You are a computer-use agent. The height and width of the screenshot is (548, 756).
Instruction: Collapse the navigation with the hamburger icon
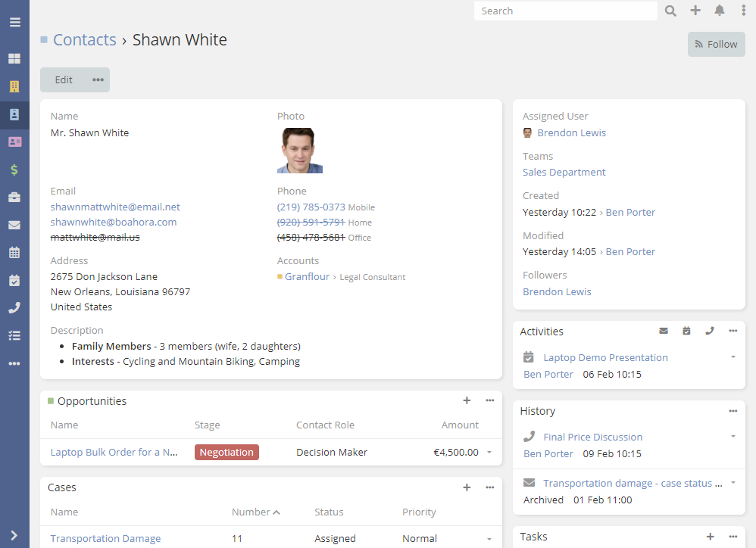tap(14, 21)
